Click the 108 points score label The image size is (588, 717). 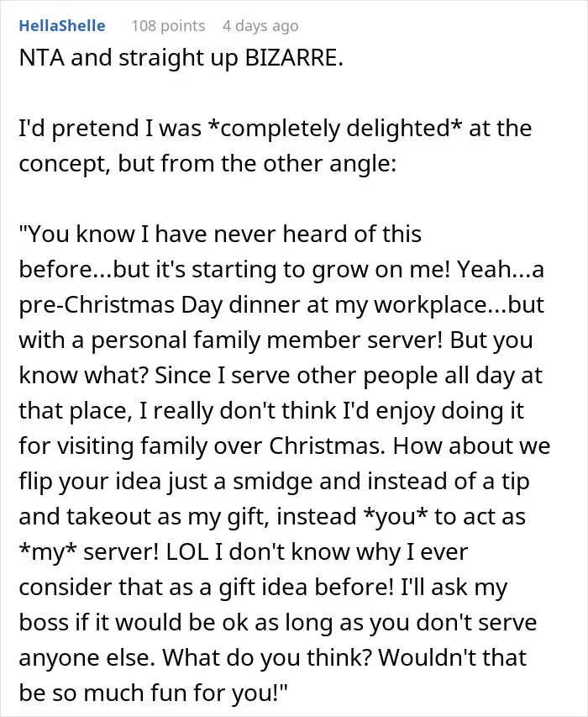click(168, 25)
